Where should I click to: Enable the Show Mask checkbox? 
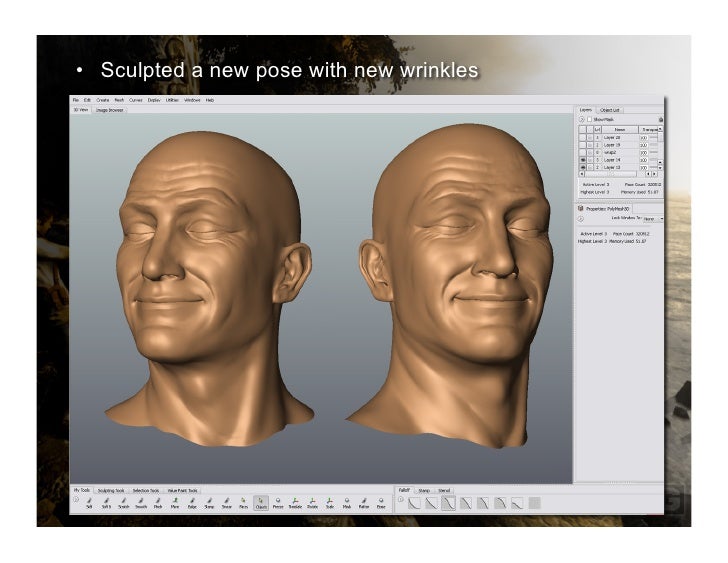click(x=589, y=118)
